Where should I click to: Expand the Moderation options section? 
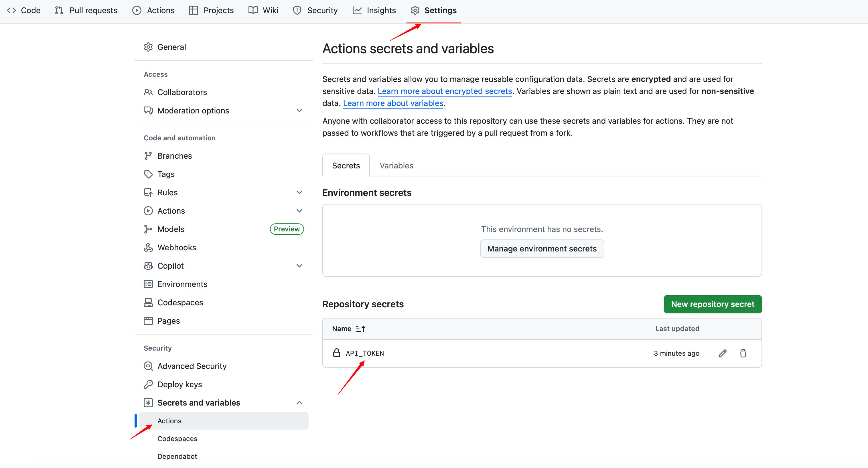pyautogui.click(x=299, y=110)
